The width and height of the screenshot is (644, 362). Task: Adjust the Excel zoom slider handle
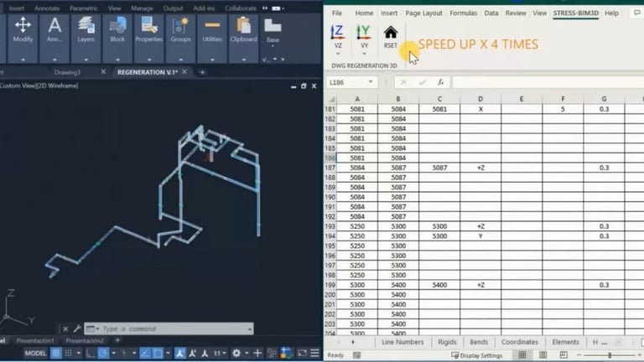point(610,355)
